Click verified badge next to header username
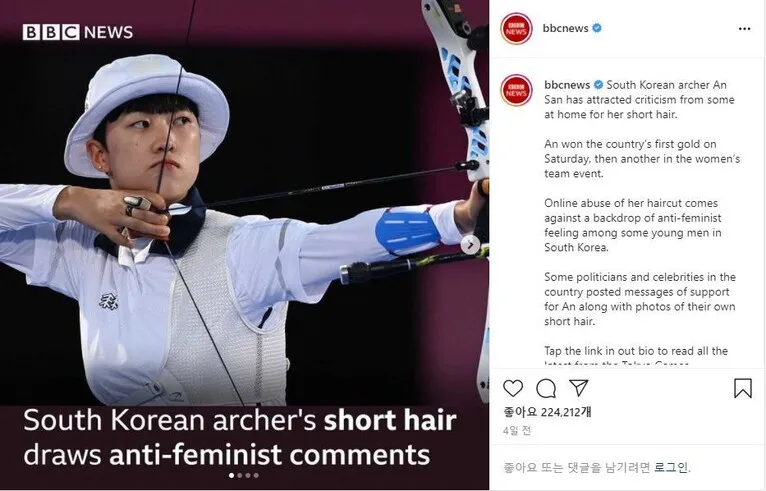766x491 pixels. [597, 28]
